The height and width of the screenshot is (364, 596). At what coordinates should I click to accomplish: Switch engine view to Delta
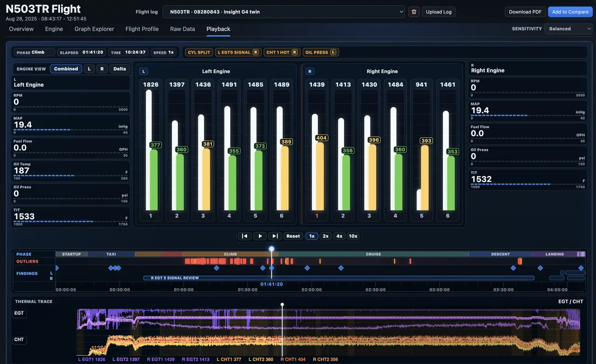point(120,69)
